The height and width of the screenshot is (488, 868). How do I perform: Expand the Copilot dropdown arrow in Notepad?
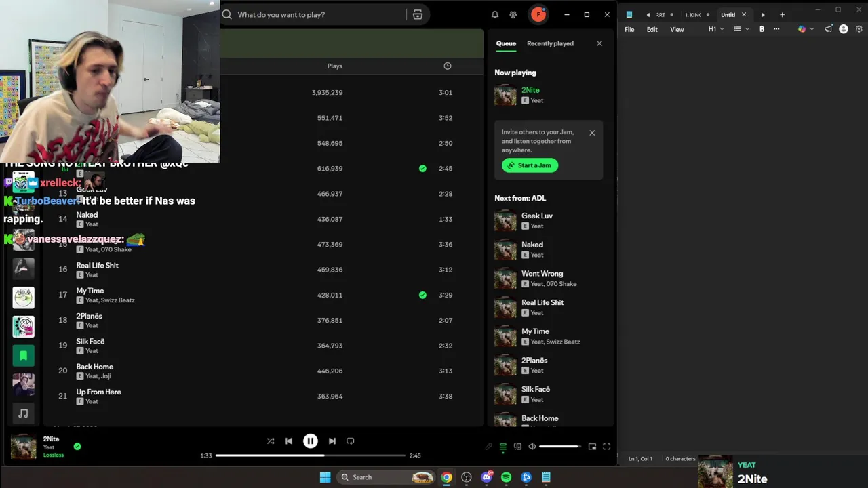[x=812, y=29]
